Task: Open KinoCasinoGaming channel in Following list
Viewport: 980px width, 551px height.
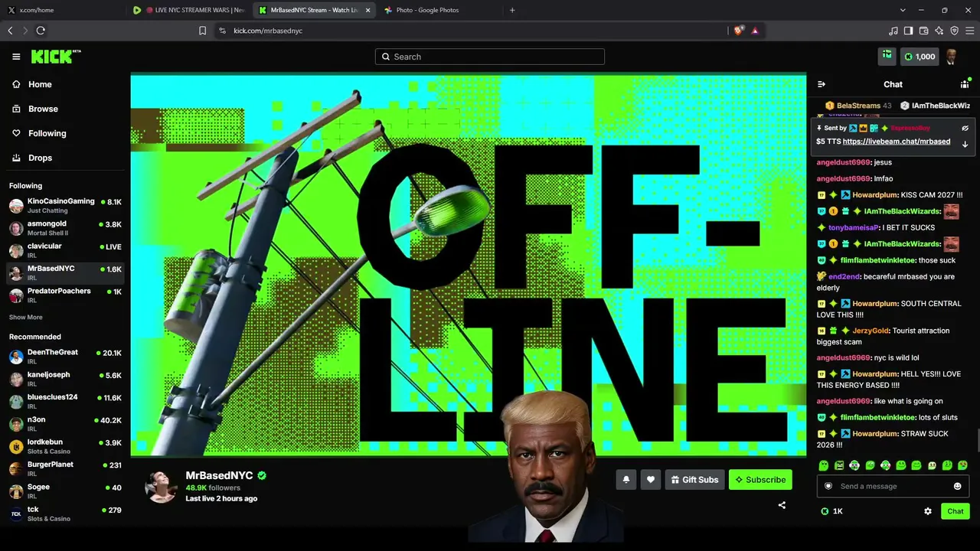Action: tap(65, 205)
